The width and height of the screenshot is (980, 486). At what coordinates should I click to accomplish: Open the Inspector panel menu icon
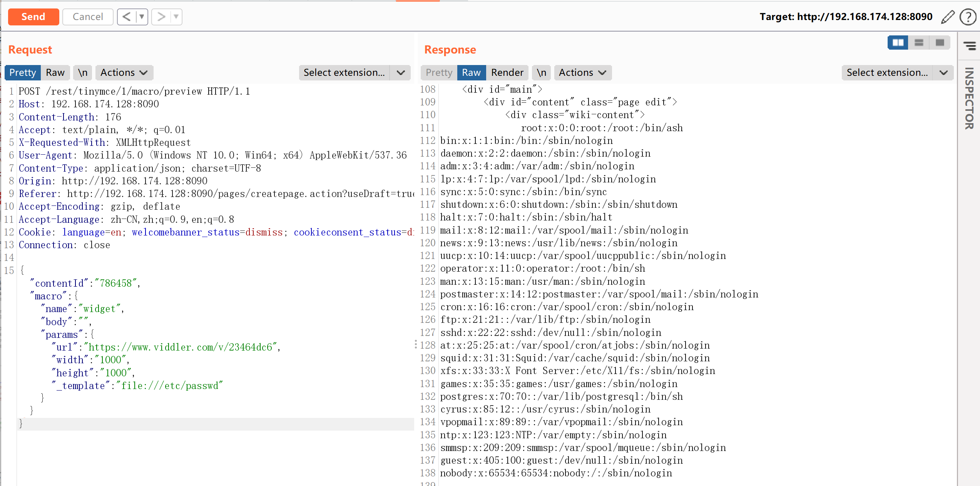tap(969, 46)
